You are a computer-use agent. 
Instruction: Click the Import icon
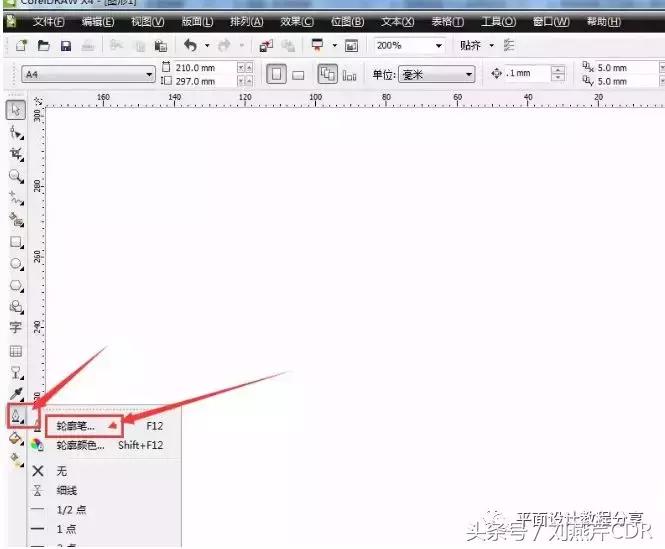tap(266, 45)
